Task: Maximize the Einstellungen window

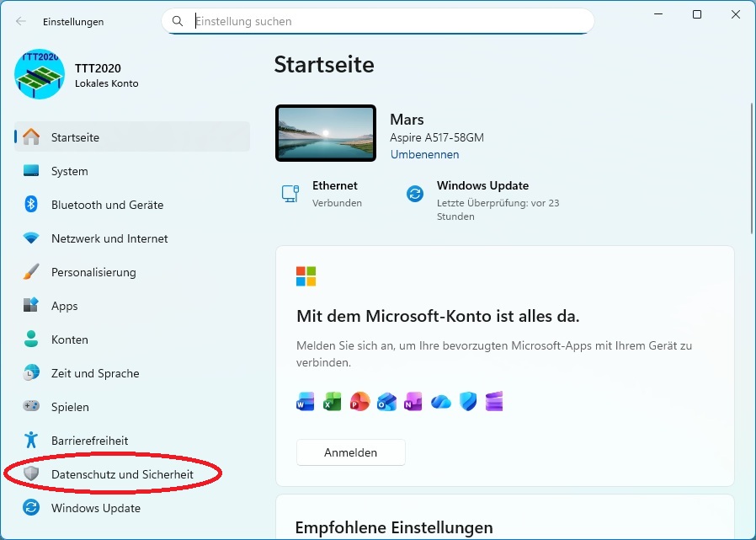Action: (697, 14)
